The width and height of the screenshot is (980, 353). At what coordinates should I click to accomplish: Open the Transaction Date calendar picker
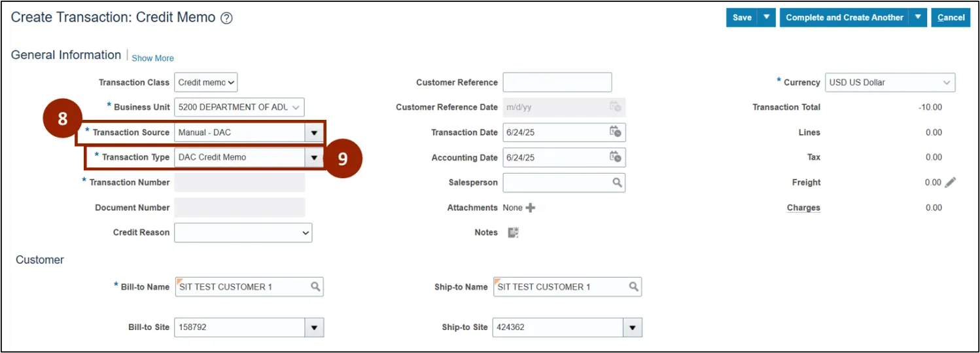[x=615, y=132]
